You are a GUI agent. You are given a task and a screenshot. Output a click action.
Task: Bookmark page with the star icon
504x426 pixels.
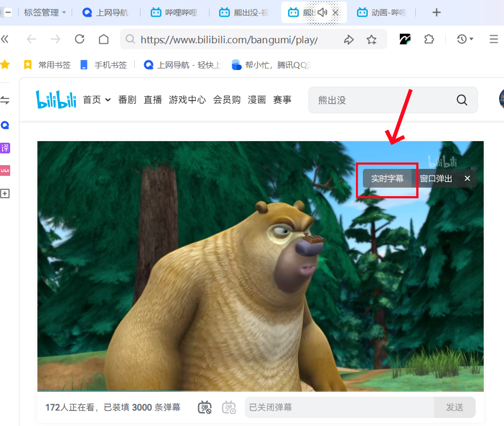pos(371,40)
